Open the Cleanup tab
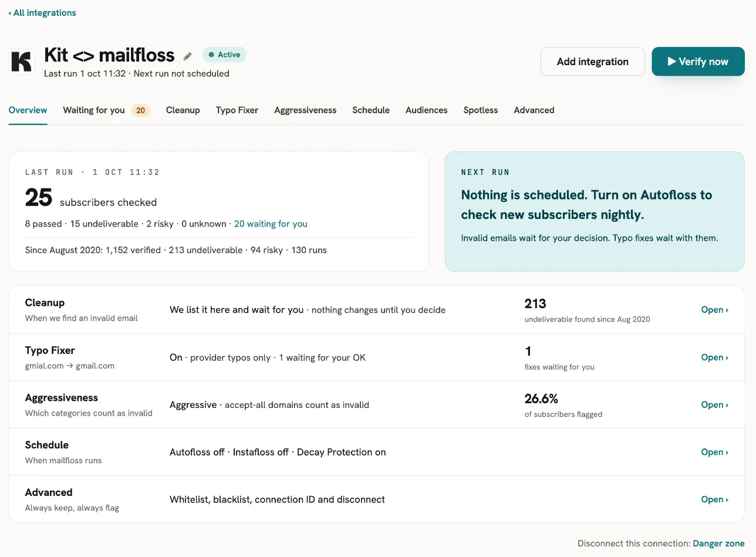 183,110
